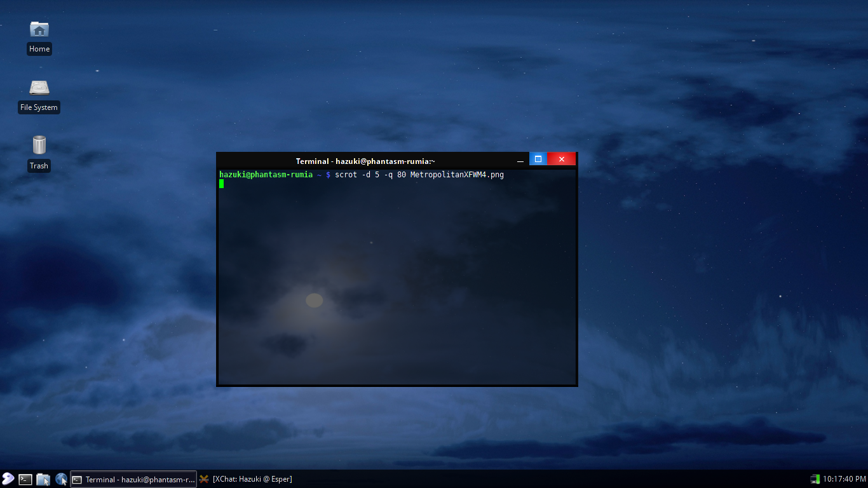Click the Home label under desktop icon
The height and width of the screenshot is (488, 868).
click(39, 49)
